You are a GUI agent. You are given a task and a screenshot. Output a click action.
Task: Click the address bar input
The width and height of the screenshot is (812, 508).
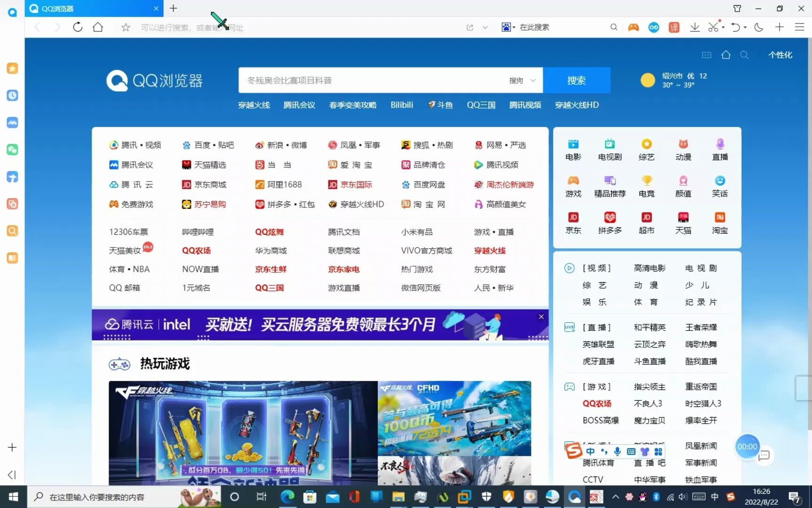click(301, 27)
